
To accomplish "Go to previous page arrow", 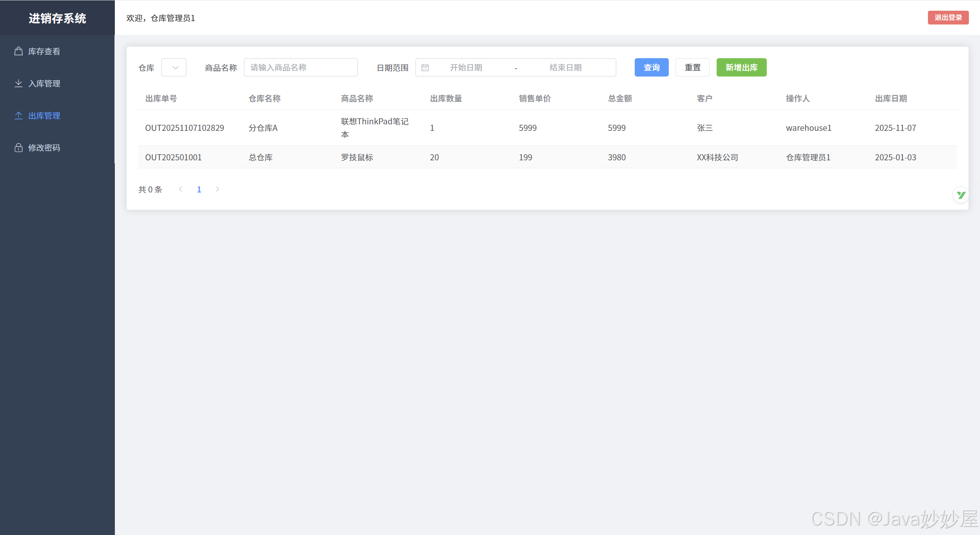I will point(181,189).
